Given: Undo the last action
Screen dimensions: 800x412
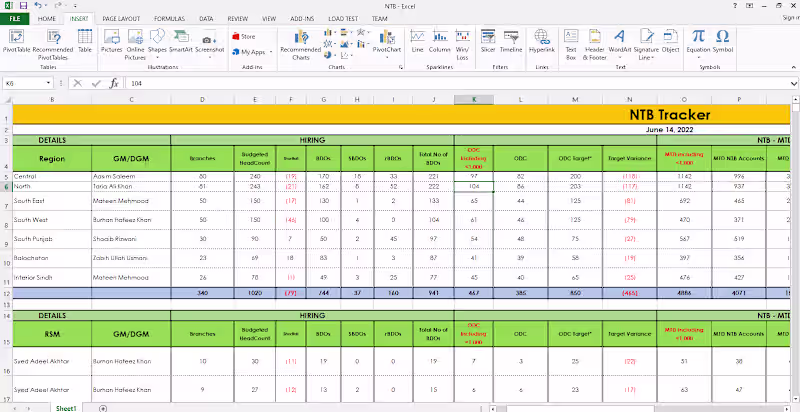Looking at the screenshot, I should (x=38, y=6).
